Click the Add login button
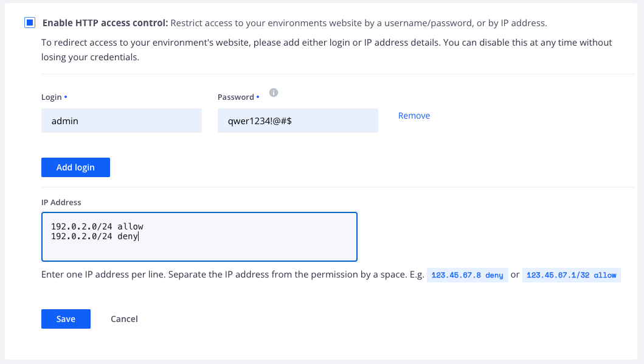This screenshot has width=644, height=364. tap(75, 167)
